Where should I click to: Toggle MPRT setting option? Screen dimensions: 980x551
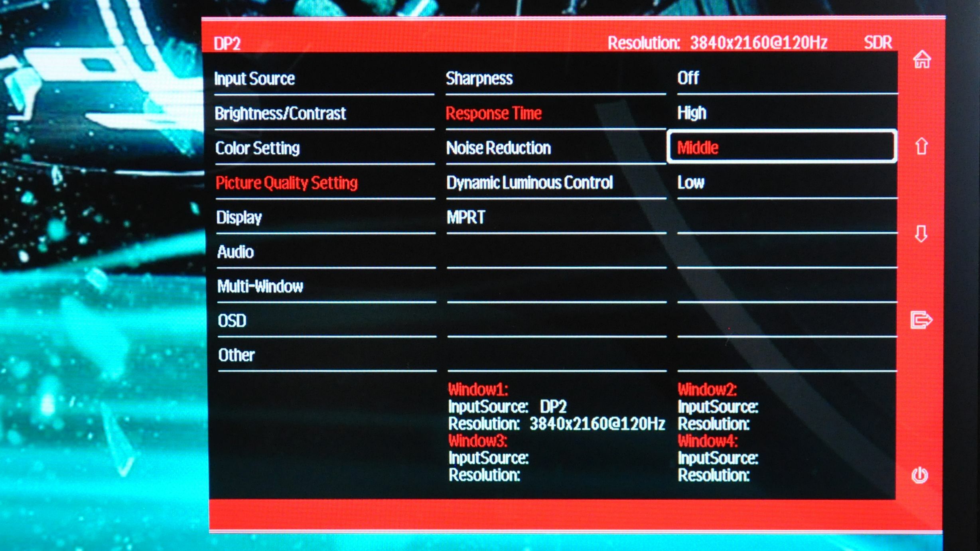[x=466, y=216]
